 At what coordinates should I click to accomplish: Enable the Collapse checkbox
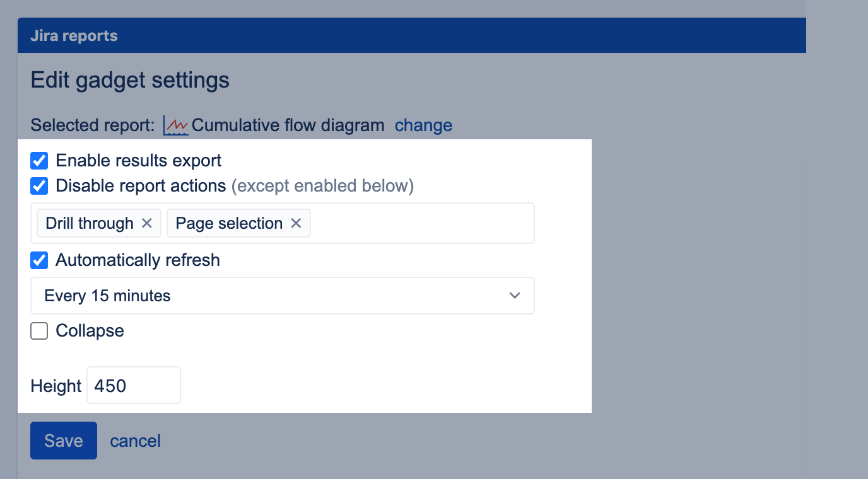coord(39,331)
